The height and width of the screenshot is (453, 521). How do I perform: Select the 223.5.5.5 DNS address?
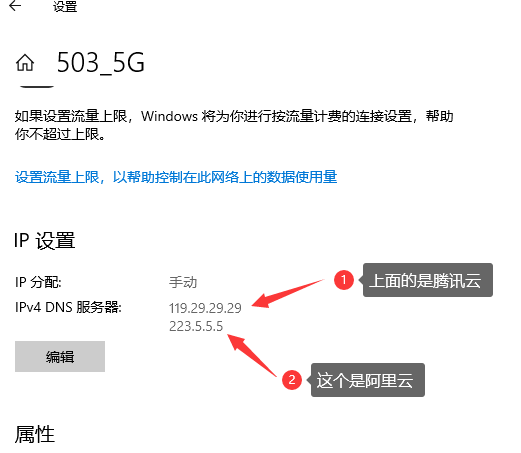tap(196, 326)
